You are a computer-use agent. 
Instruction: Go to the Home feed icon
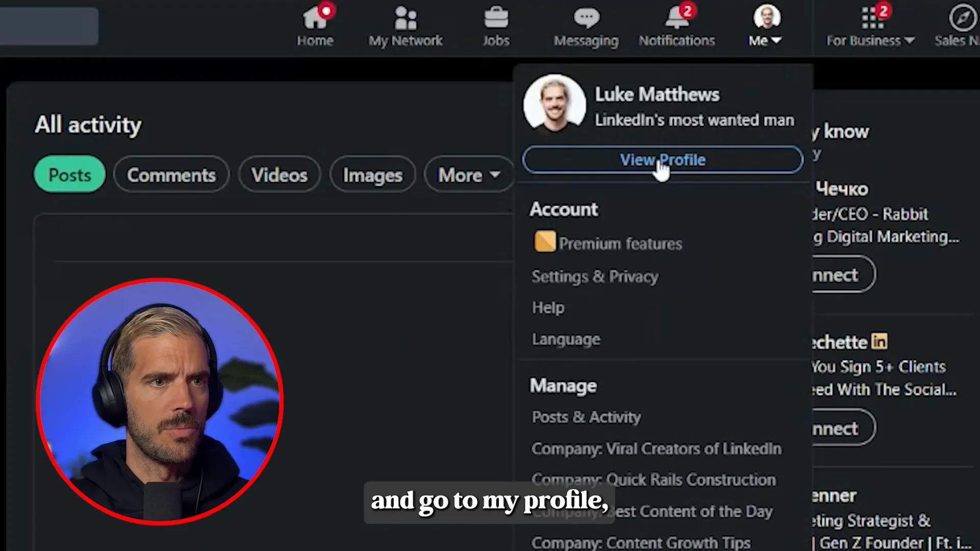(315, 19)
